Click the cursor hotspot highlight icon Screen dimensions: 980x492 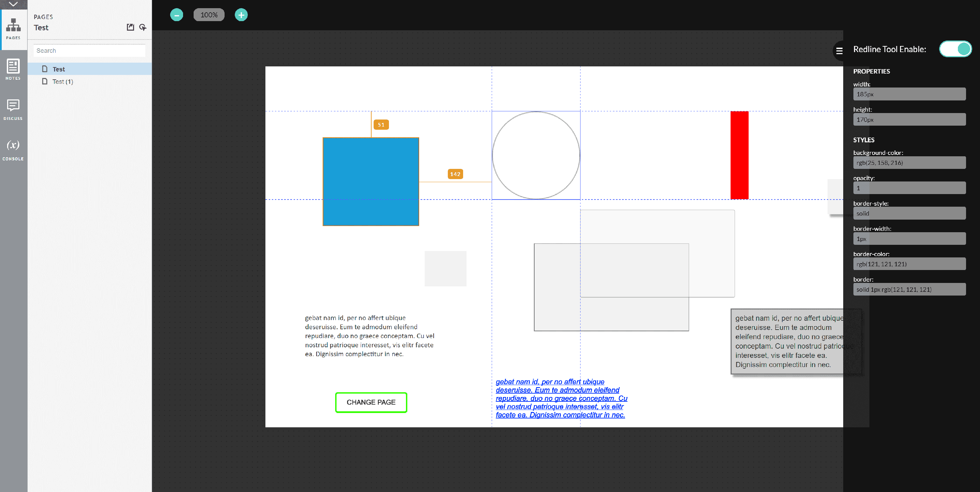click(143, 27)
